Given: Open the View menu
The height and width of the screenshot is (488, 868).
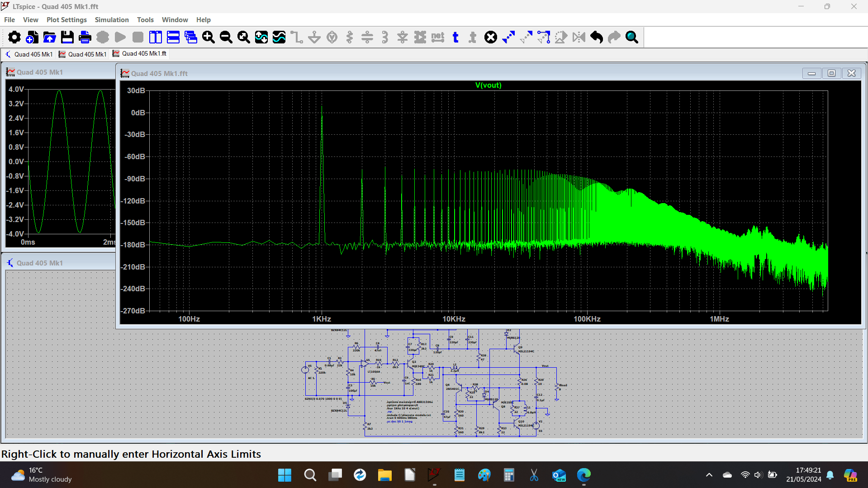Looking at the screenshot, I should [x=31, y=20].
